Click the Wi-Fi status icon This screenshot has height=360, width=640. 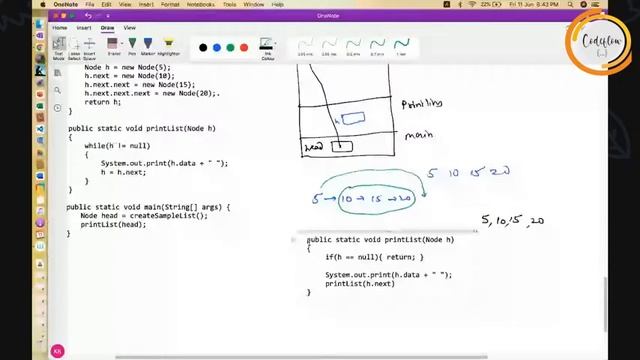point(472,4)
